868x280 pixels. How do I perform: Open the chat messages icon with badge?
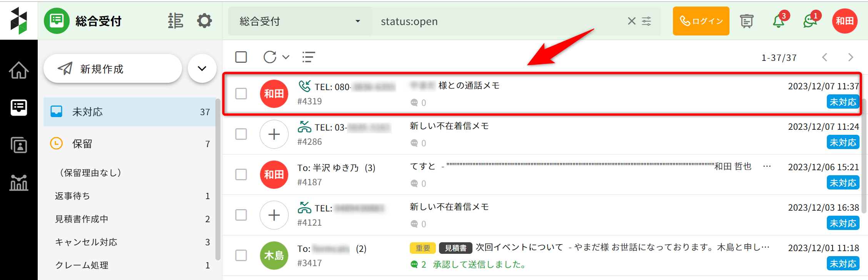[x=810, y=21]
